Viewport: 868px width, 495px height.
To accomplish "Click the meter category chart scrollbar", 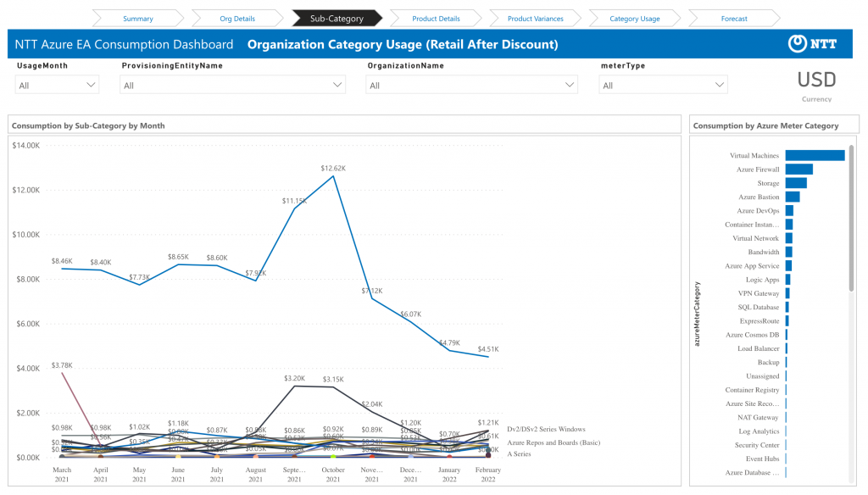I will pos(851,219).
